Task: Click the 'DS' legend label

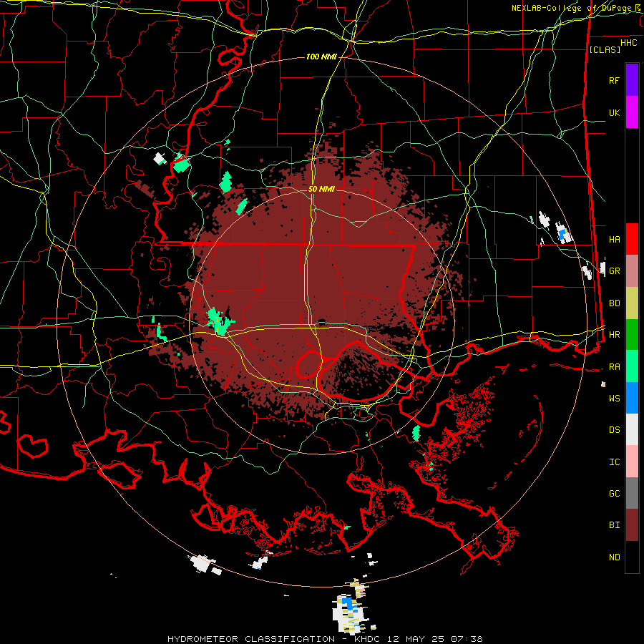Action: pyautogui.click(x=614, y=429)
